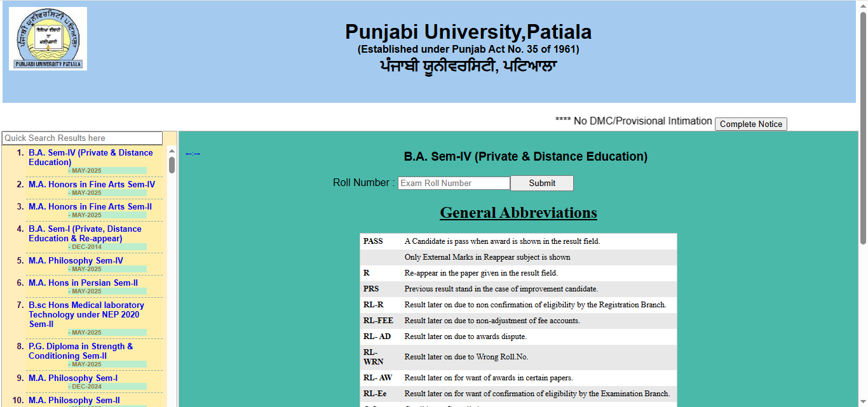The height and width of the screenshot is (407, 868).
Task: Open B.sc Hons Medical laboratory Technology result
Action: (86, 314)
